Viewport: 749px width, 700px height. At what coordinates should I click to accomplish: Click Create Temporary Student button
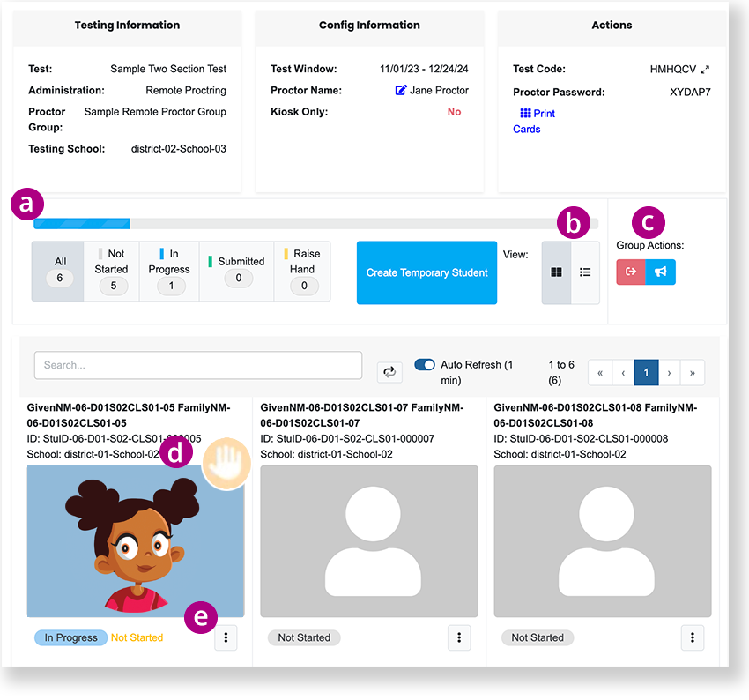(426, 272)
